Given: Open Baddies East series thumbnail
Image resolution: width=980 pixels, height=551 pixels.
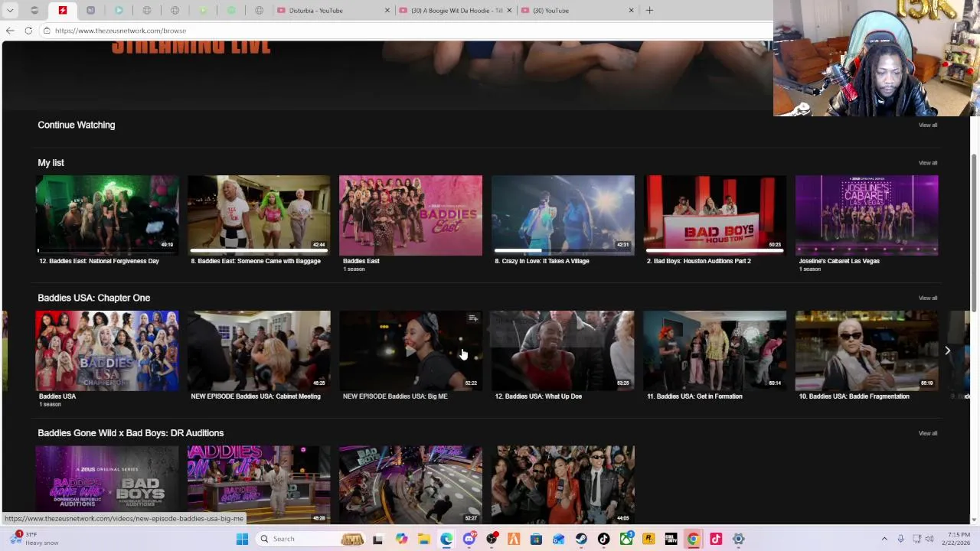Looking at the screenshot, I should [x=411, y=215].
